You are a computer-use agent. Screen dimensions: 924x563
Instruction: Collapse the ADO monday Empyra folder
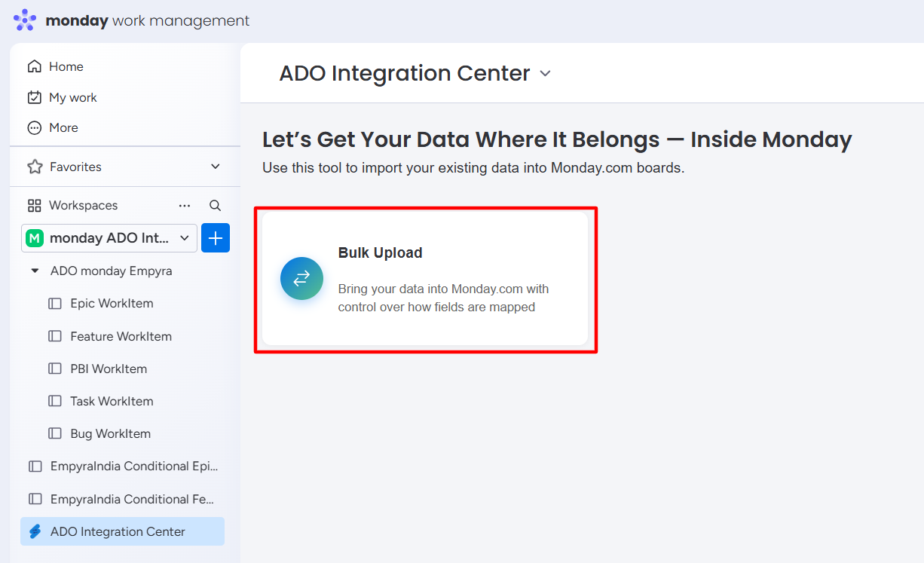35,271
